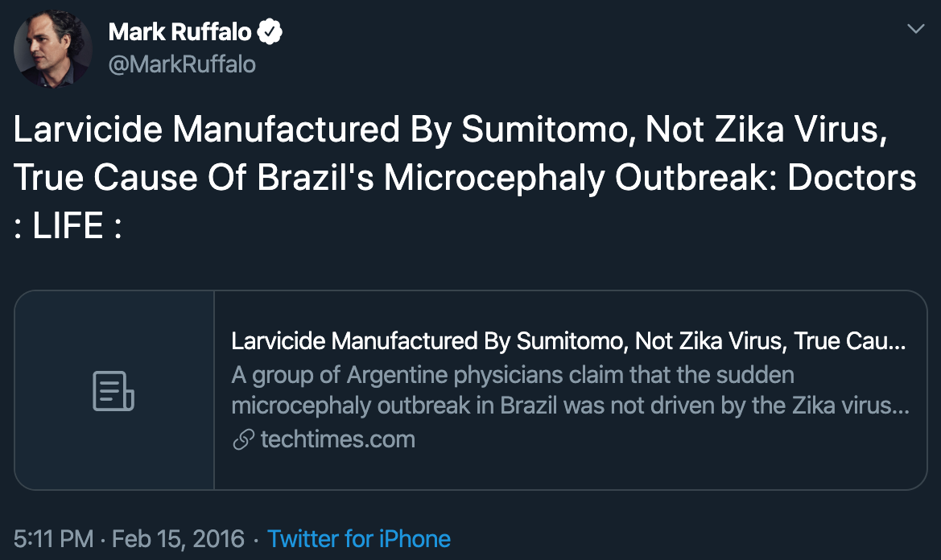Viewport: 941px width, 560px height.
Task: Open the "Twitter for iPhone" source link
Action: pyautogui.click(x=358, y=538)
